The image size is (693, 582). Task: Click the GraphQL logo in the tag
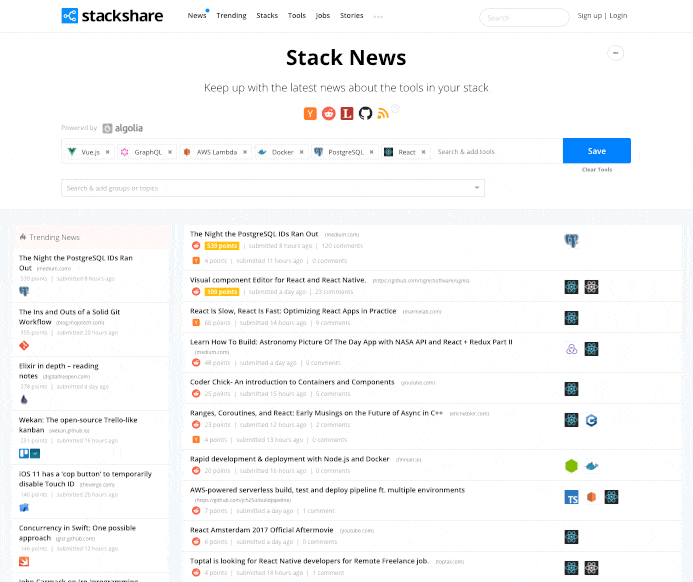point(125,152)
